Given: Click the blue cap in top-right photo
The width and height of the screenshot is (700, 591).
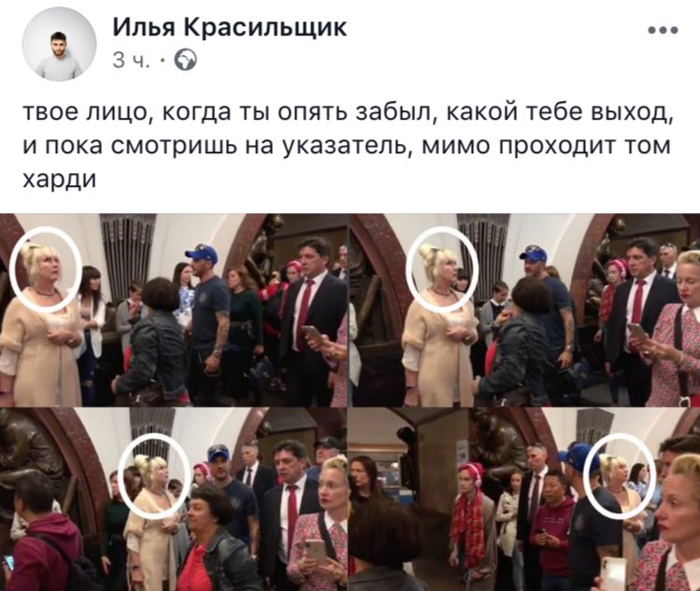Looking at the screenshot, I should (x=533, y=253).
